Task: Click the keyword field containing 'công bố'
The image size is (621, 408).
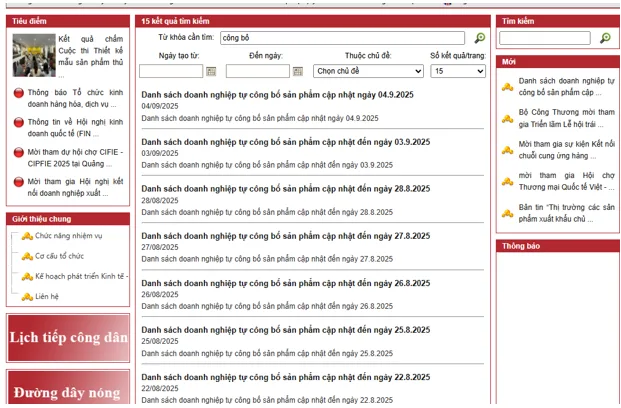Action: click(343, 38)
